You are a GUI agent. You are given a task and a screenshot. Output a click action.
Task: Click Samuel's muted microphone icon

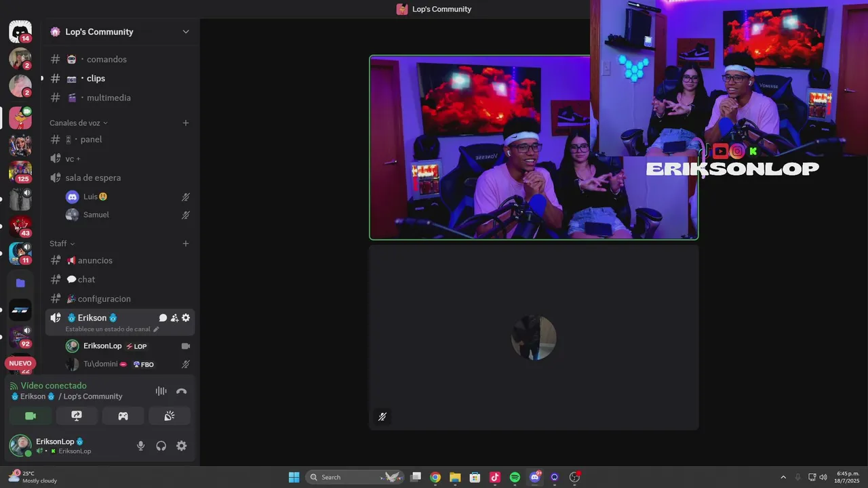186,215
